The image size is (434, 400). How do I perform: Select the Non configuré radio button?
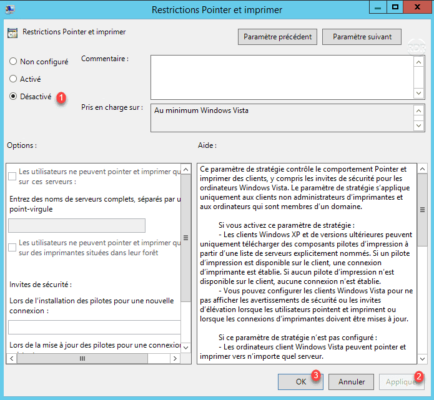[x=13, y=61]
